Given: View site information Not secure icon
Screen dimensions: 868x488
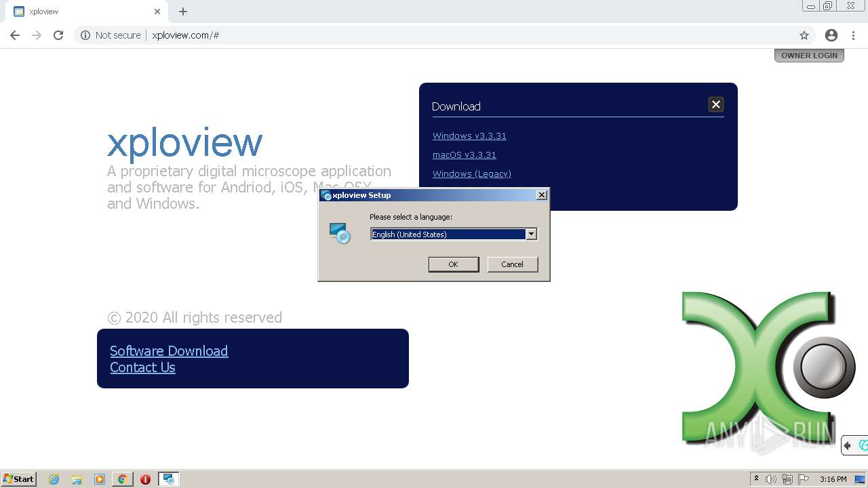Looking at the screenshot, I should [x=85, y=35].
